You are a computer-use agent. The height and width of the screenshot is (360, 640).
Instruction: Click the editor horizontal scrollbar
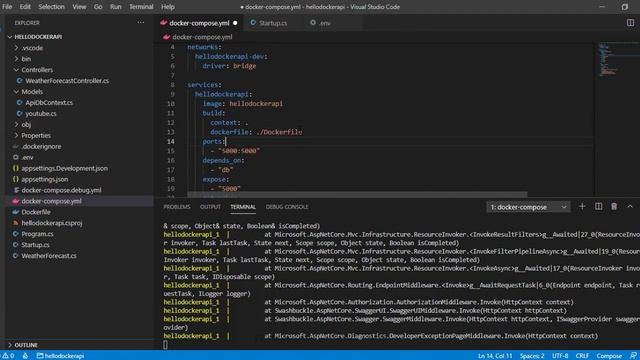357,194
